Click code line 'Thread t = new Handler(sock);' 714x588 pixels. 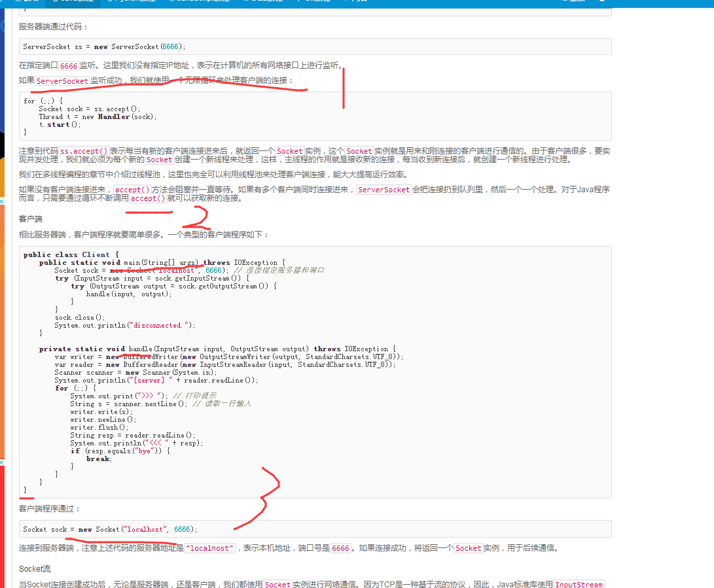[98, 116]
